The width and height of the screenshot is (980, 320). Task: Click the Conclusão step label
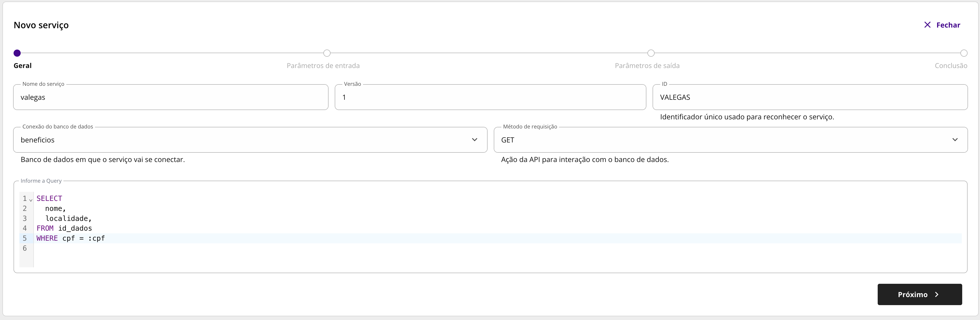951,66
